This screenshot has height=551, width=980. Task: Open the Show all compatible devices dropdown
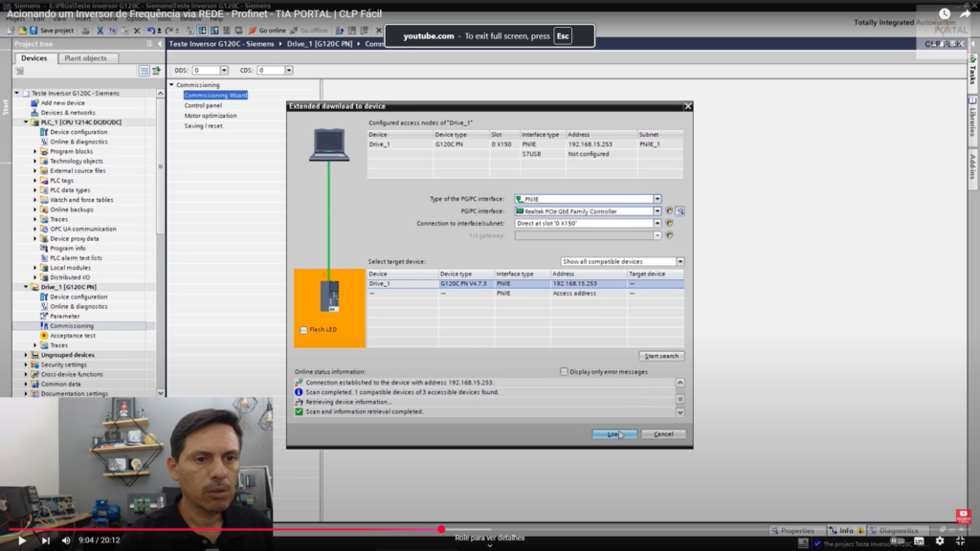(x=680, y=262)
